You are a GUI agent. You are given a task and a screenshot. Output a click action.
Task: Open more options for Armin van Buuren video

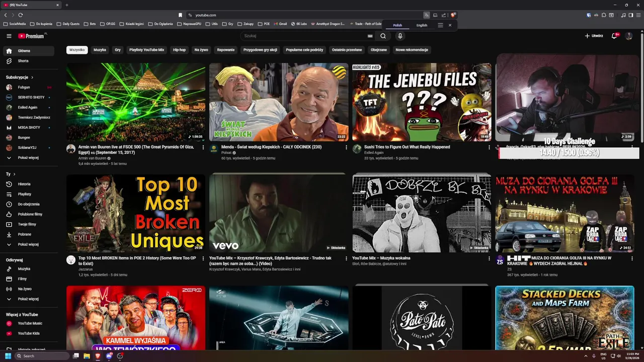(x=203, y=147)
